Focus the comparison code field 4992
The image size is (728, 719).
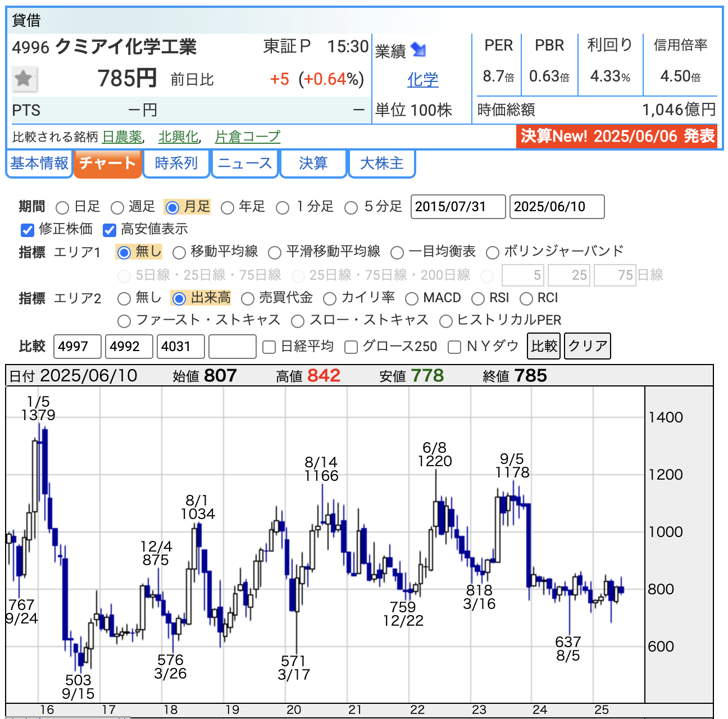[x=129, y=347]
